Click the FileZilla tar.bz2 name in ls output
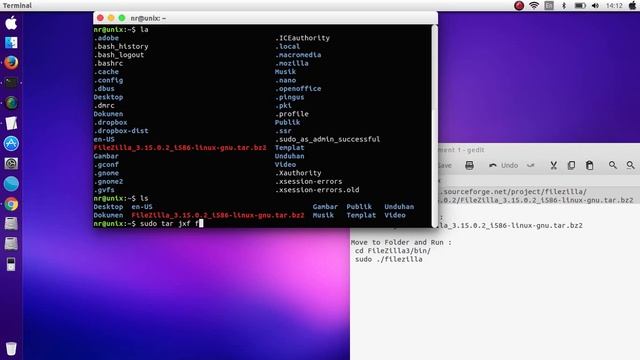Screen dimensions: 640x360 (218, 215)
